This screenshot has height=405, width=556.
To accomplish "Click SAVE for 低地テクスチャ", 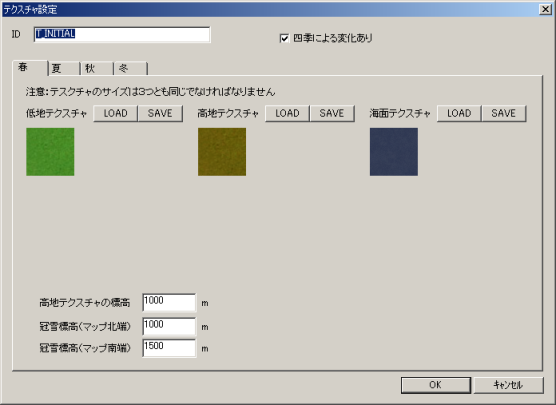I will coord(160,113).
